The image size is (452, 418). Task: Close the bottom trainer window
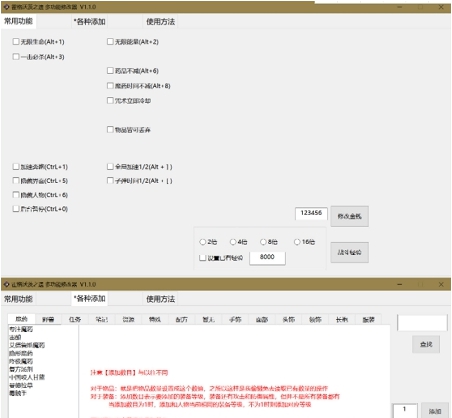(441, 284)
